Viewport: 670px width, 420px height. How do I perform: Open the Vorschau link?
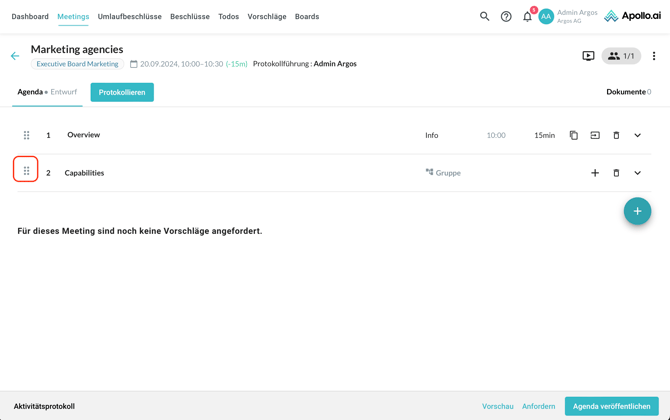(497, 406)
